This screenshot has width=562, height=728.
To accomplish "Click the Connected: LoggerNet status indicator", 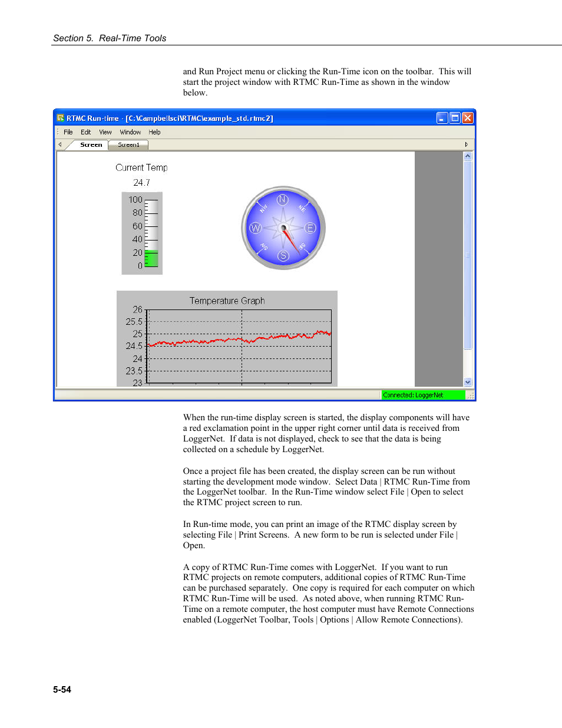I will pyautogui.click(x=423, y=395).
